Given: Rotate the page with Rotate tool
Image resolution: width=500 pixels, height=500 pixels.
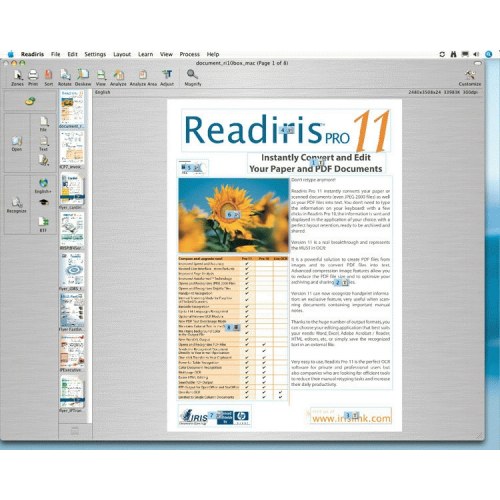Looking at the screenshot, I should (x=65, y=78).
